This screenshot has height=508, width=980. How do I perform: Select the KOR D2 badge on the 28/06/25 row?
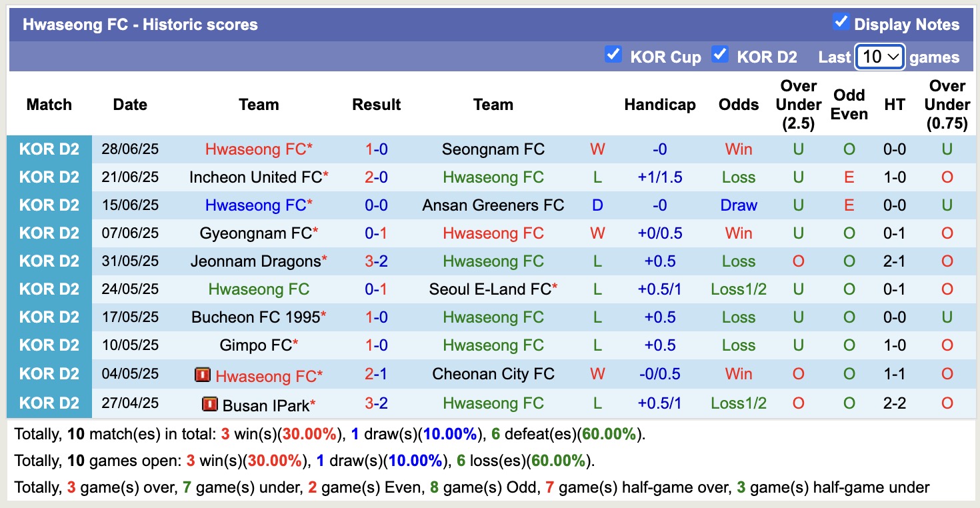click(49, 149)
